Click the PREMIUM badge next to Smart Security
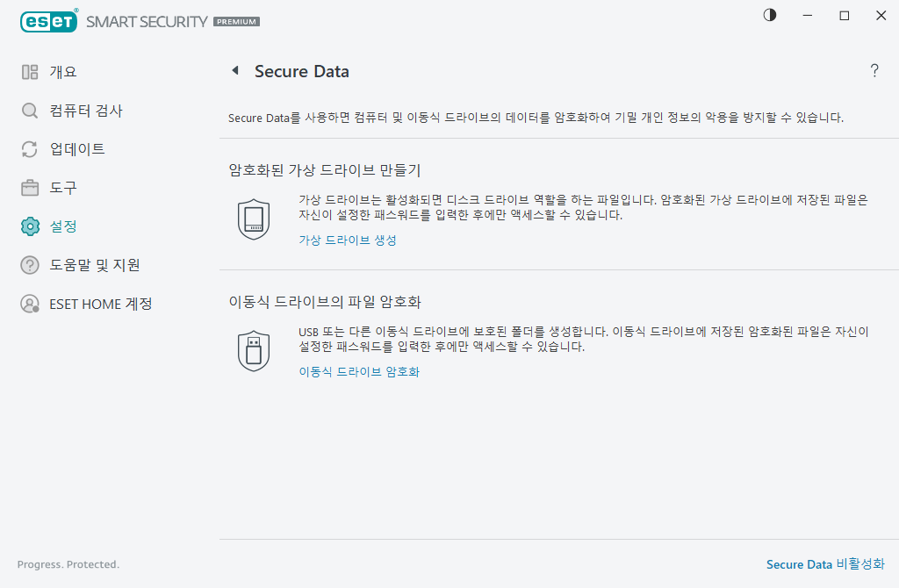This screenshot has height=588, width=899. coord(235,21)
